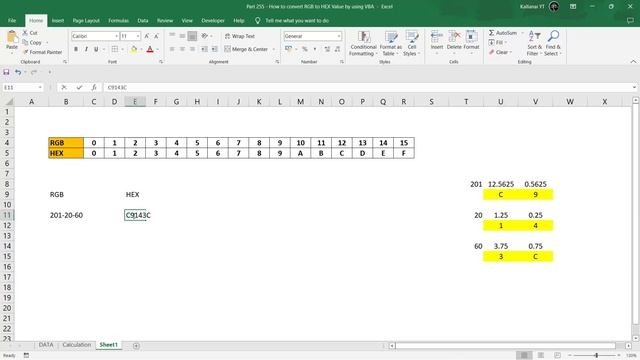Switch to Calculation sheet tab

[x=77, y=345]
